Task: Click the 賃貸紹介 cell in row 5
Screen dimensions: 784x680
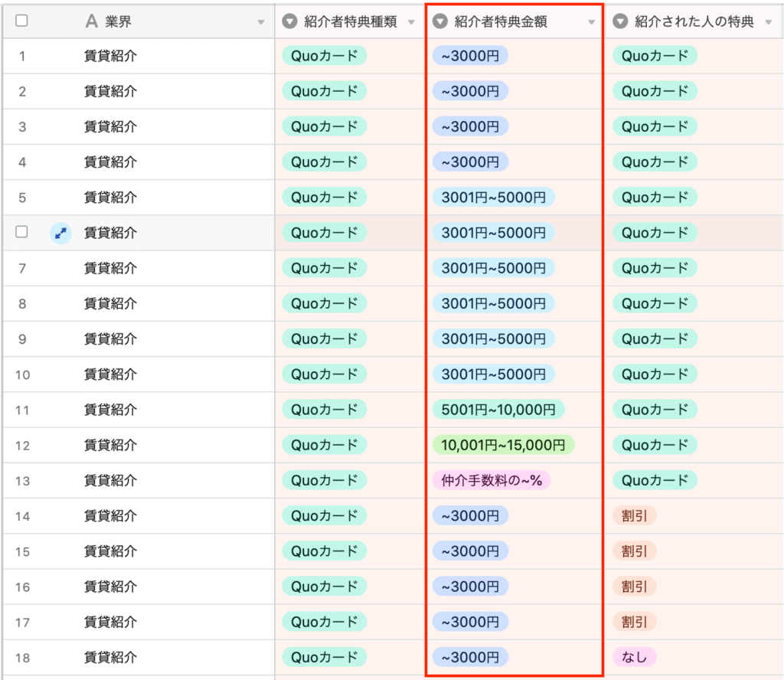Action: (110, 198)
